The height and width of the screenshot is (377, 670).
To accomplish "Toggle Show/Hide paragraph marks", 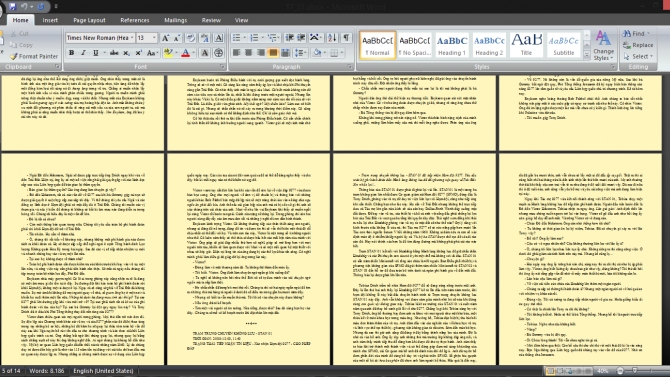I will [x=346, y=38].
